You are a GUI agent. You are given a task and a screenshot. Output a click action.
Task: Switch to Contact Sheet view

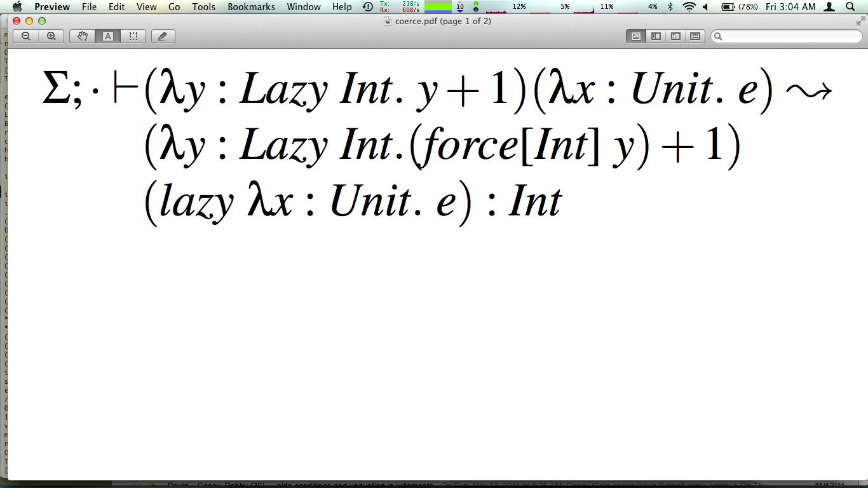[695, 36]
